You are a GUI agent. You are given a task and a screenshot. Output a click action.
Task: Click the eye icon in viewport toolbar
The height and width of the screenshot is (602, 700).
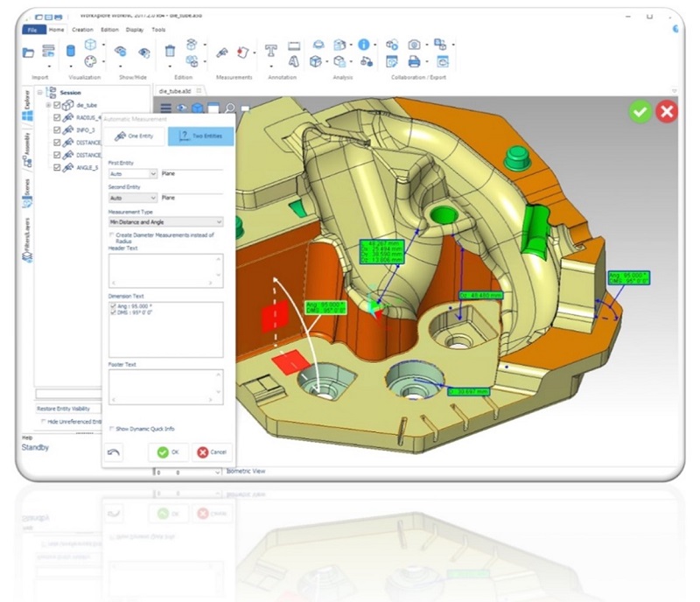(x=181, y=108)
